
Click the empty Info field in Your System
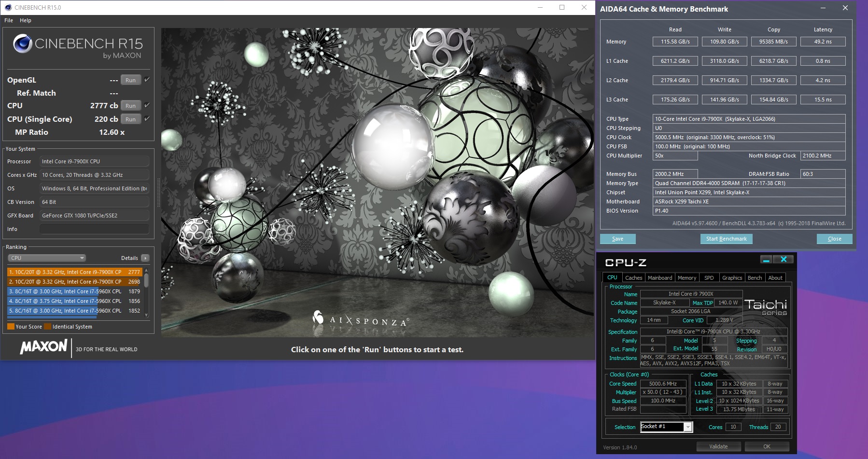[x=94, y=229]
